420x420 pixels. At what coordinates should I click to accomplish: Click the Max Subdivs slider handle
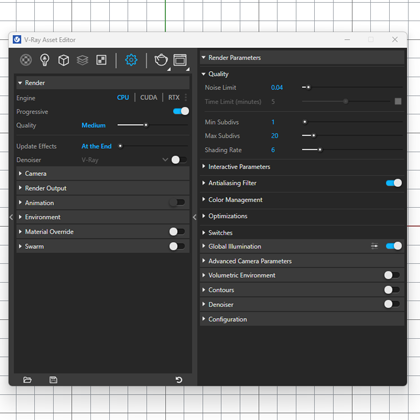[314, 136]
